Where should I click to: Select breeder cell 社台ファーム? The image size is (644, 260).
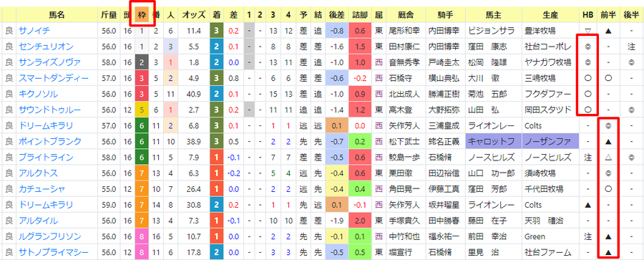pos(550,252)
